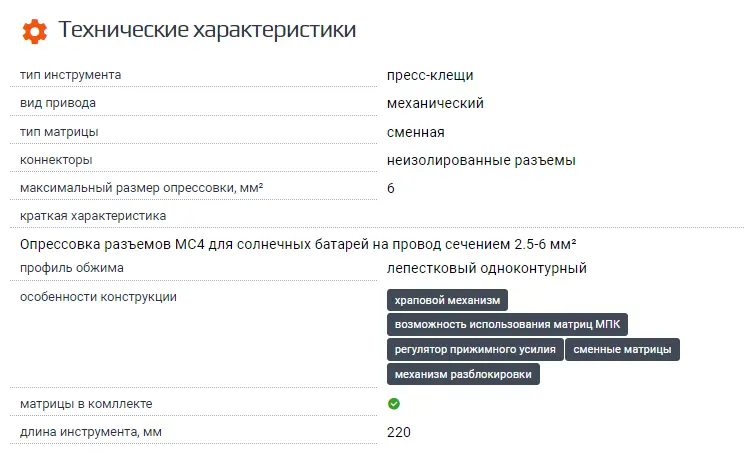Click the неизолированные разъемы value

(481, 160)
